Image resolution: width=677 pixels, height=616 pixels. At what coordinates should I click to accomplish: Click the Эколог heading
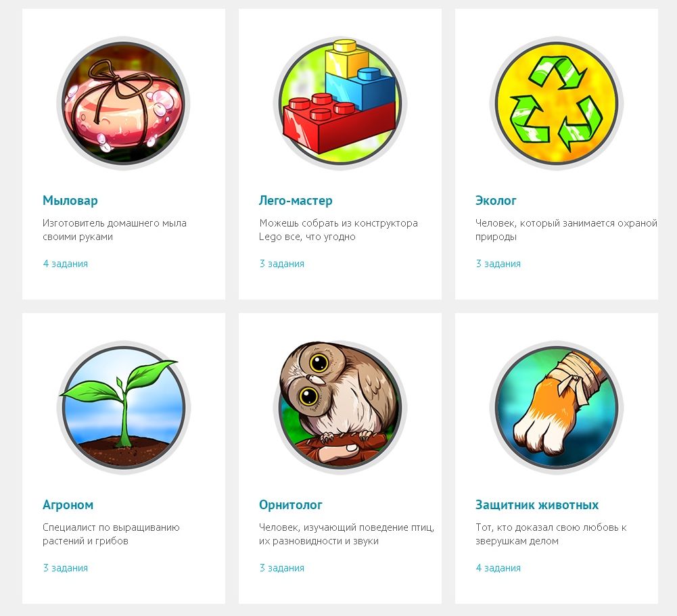(x=496, y=201)
